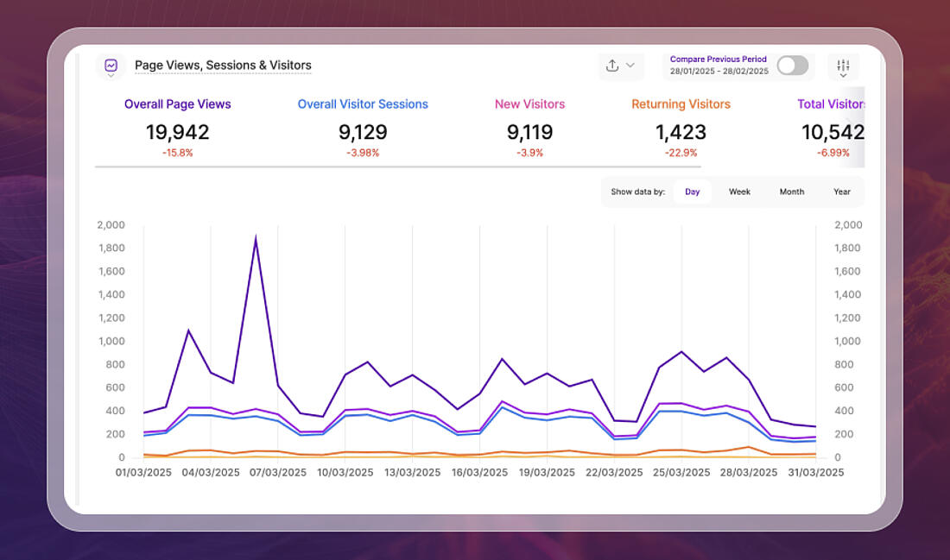The image size is (950, 560).
Task: Click the 10/03/2025 x-axis date label
Action: (x=345, y=473)
